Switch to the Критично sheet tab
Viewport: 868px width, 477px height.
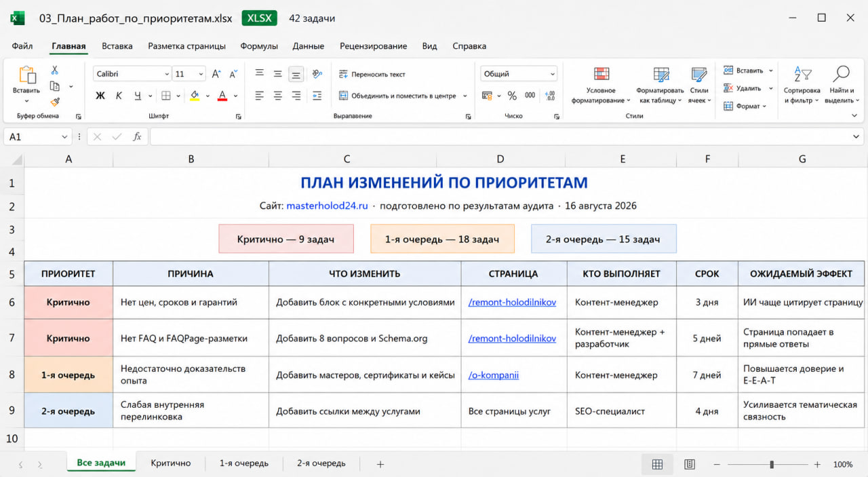tap(171, 463)
